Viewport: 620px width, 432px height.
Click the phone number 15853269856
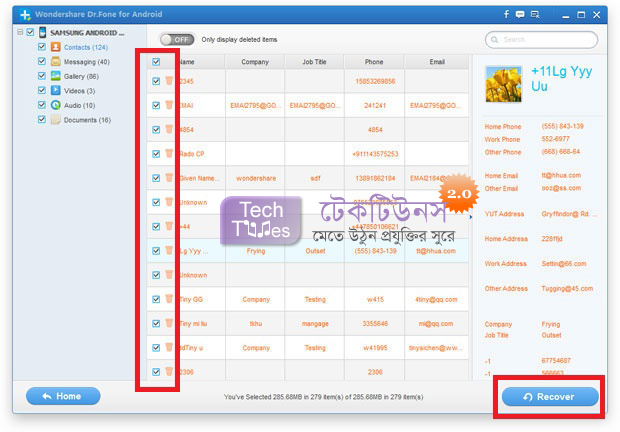375,81
